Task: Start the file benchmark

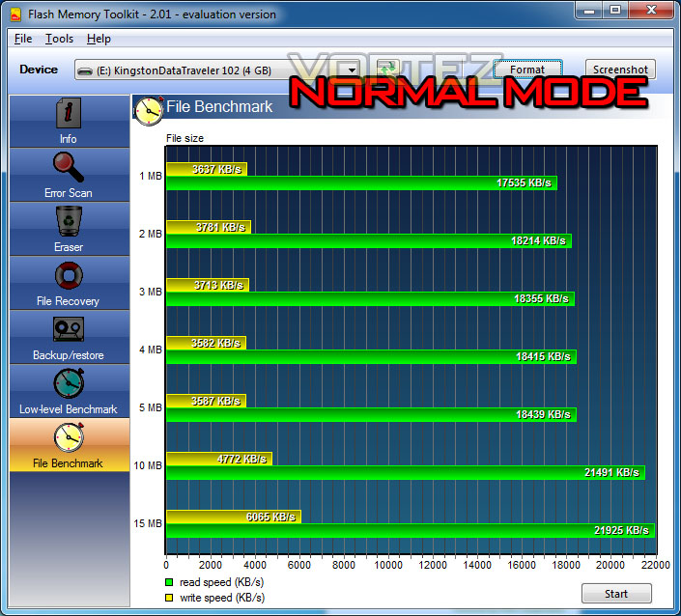Action: (x=616, y=594)
